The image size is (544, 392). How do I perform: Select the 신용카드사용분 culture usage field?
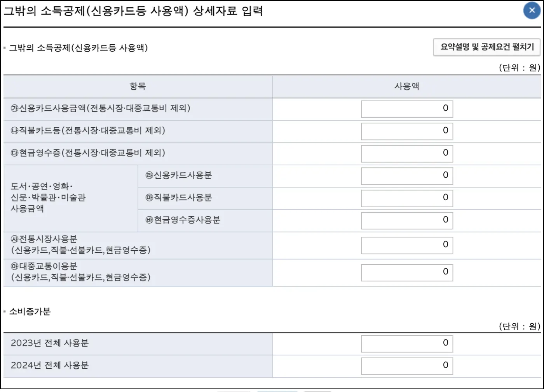406,176
